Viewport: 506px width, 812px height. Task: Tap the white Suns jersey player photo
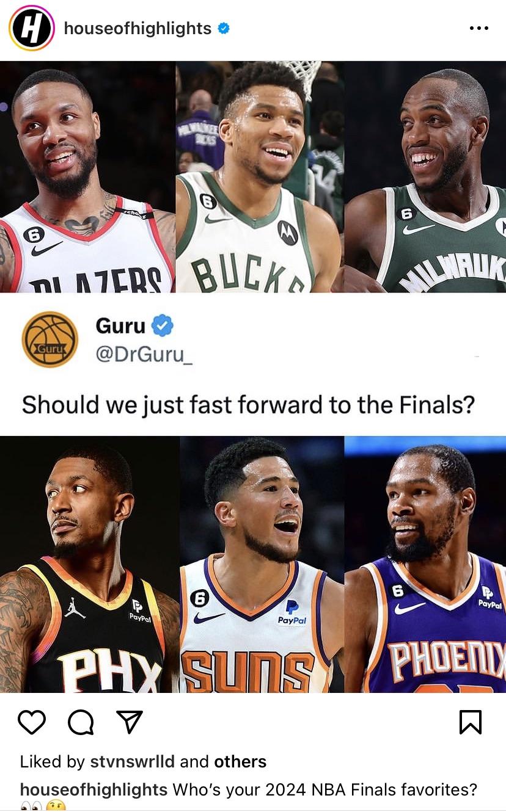[262, 564]
